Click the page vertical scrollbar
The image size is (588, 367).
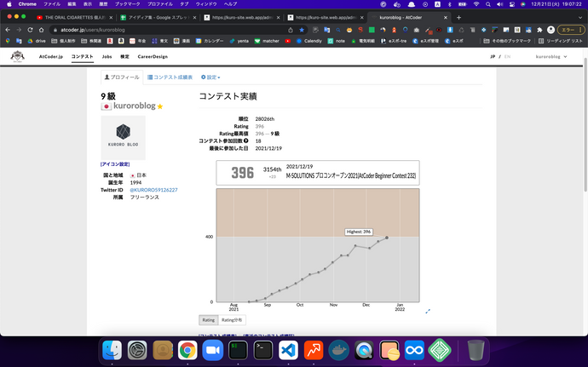(585, 123)
